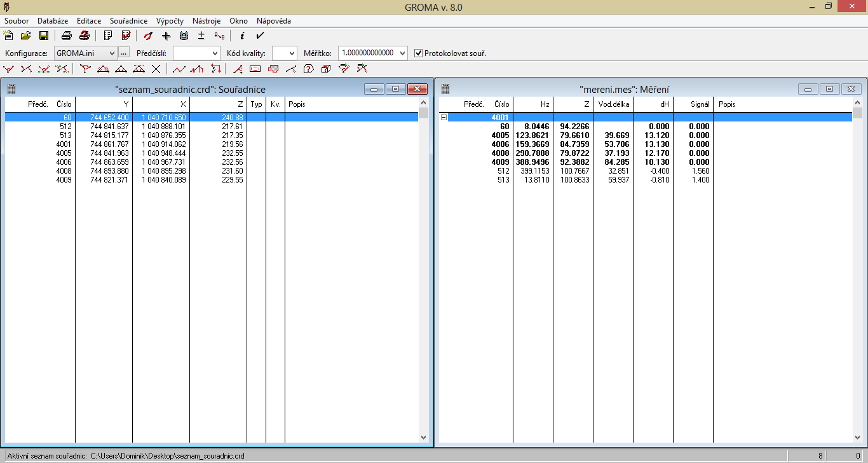
Task: Click the 3D box calculation icon
Action: 327,69
